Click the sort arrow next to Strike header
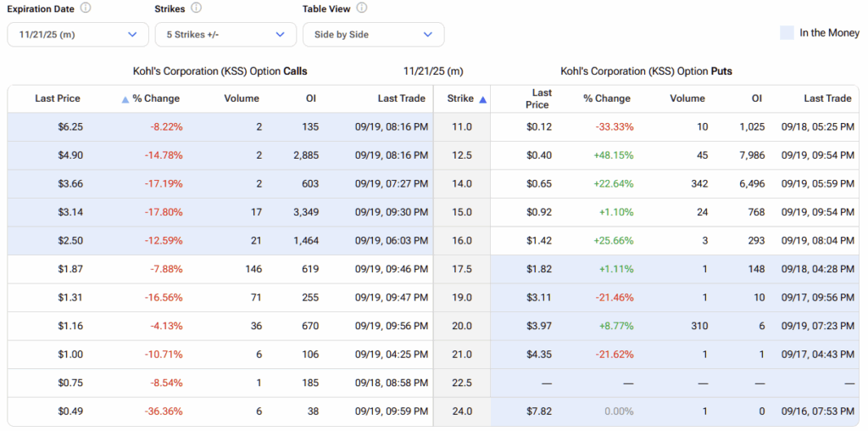The height and width of the screenshot is (431, 868). pos(482,99)
